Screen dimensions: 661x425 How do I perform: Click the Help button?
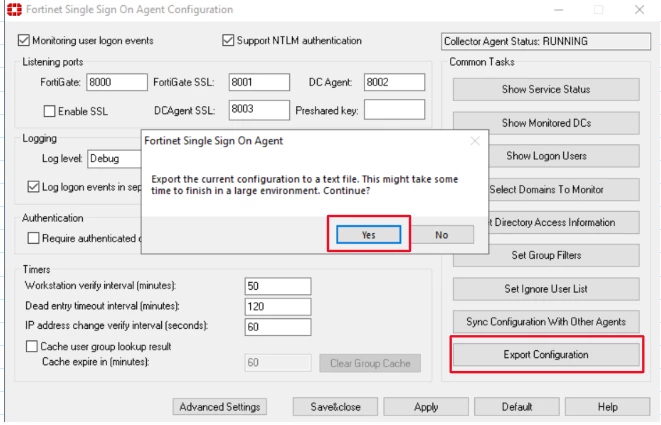coord(607,407)
